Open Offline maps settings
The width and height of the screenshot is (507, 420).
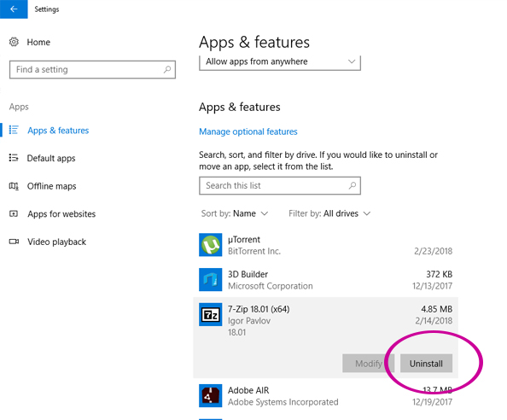pyautogui.click(x=52, y=186)
